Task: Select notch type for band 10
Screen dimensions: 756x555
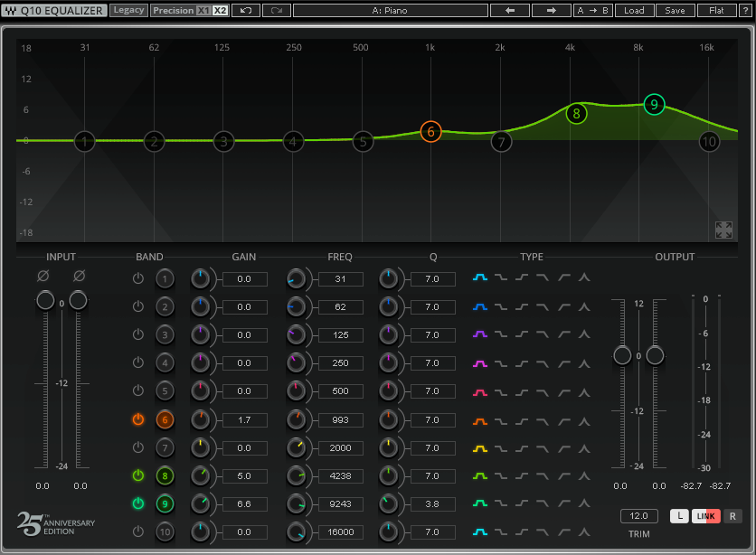Action: [x=584, y=532]
